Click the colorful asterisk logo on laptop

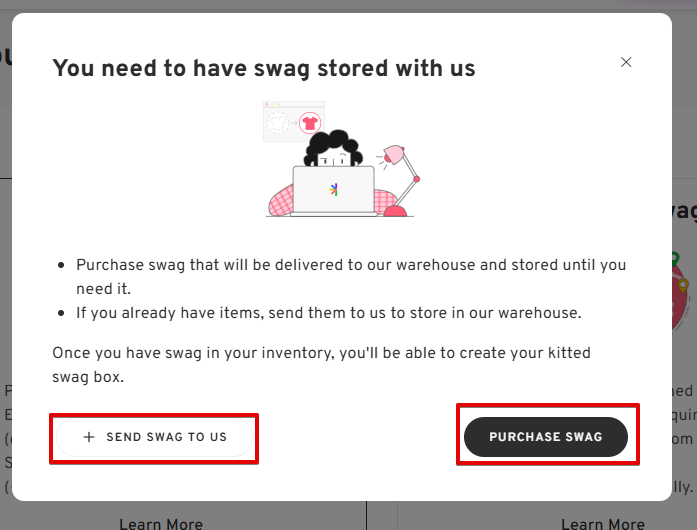[334, 190]
